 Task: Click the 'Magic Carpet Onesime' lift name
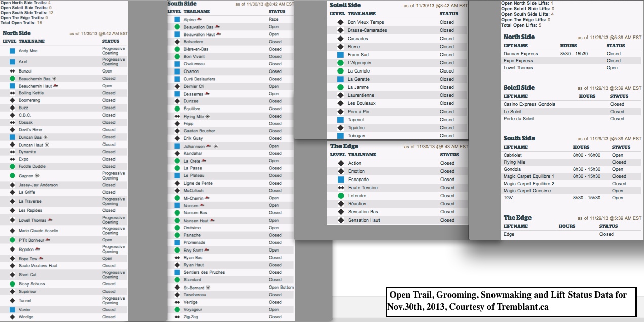[x=527, y=191]
